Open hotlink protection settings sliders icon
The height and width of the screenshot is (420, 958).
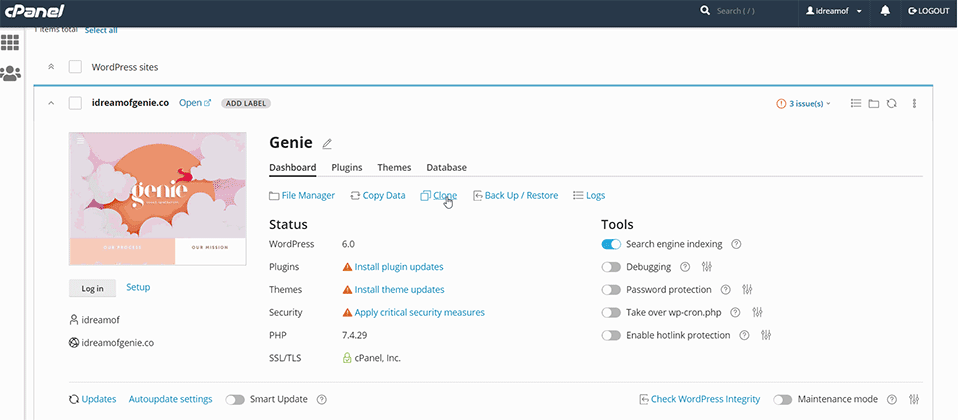click(766, 335)
